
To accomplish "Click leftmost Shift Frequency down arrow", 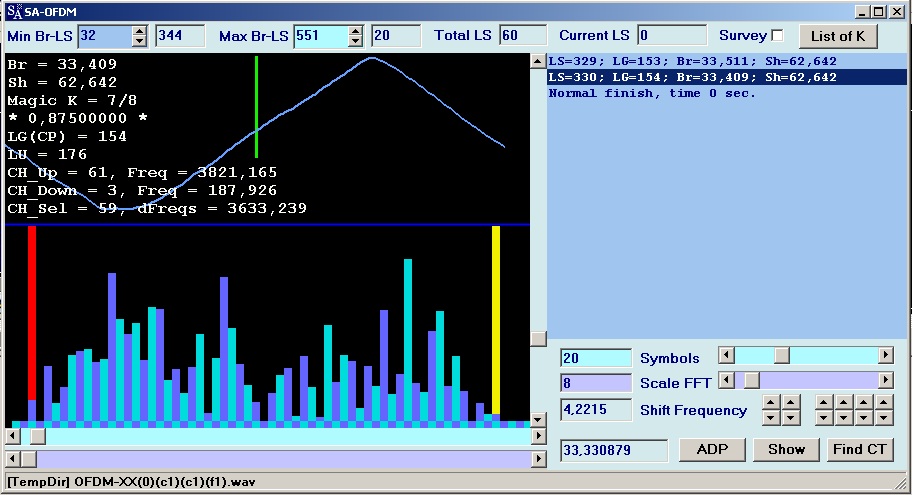I will [x=771, y=418].
